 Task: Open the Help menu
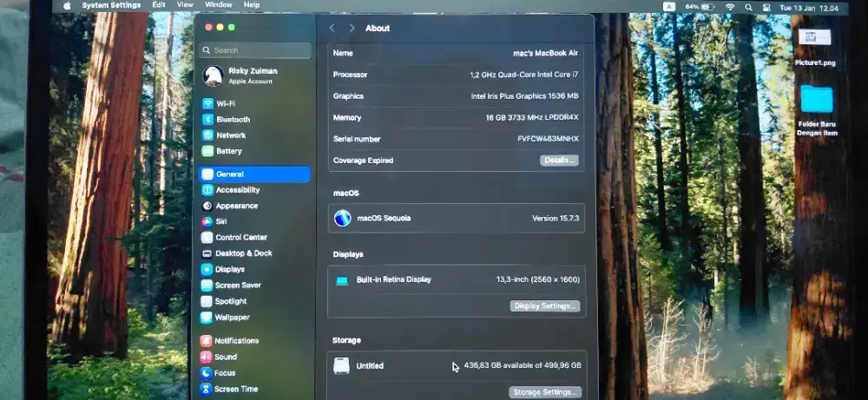252,5
